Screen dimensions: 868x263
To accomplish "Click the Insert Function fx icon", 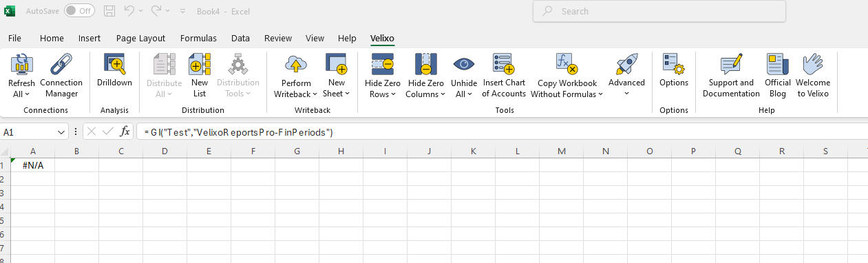I will (125, 131).
